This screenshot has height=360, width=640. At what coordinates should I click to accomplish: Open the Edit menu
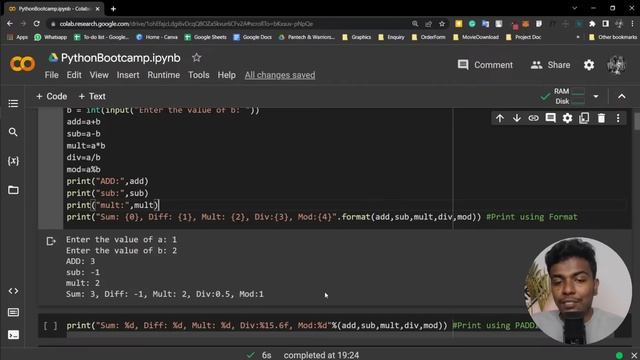[x=74, y=75]
